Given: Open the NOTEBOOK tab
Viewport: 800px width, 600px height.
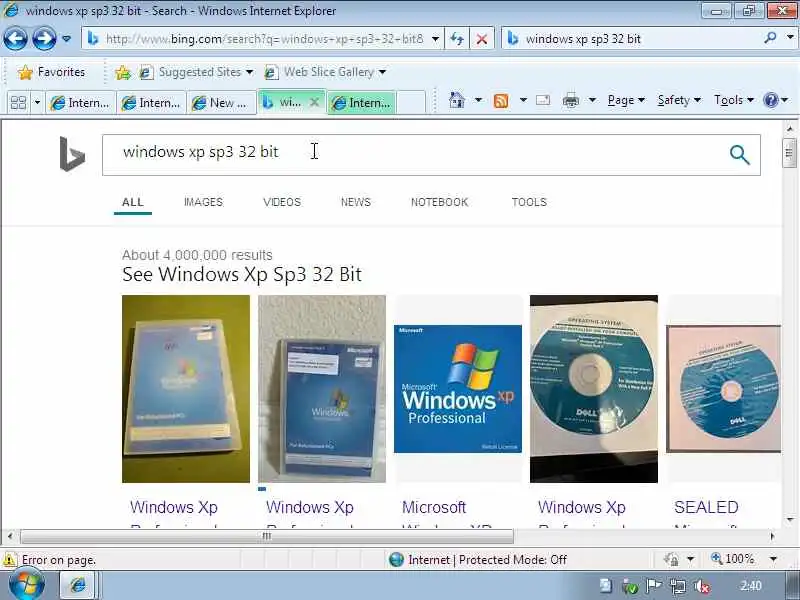Looking at the screenshot, I should tap(439, 202).
